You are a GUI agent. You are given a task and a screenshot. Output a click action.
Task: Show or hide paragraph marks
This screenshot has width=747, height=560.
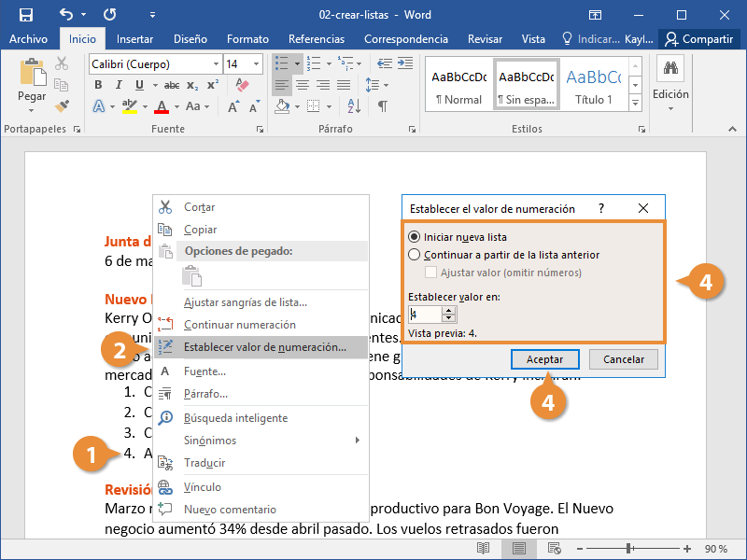coord(382,105)
